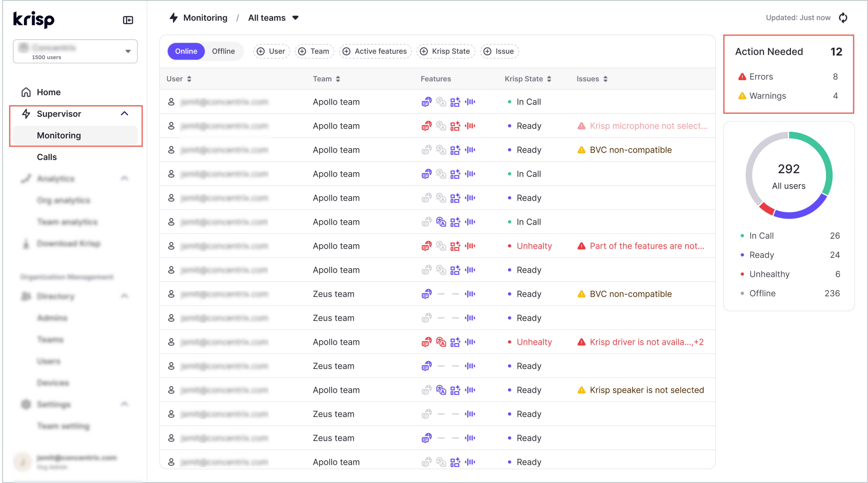Add a User filter
868x483 pixels.
272,51
